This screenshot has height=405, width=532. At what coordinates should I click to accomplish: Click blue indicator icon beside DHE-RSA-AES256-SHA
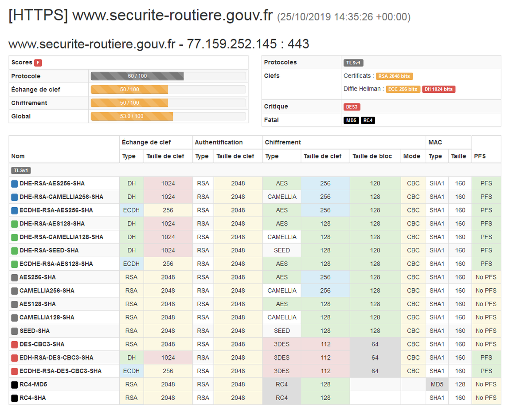[x=14, y=183]
